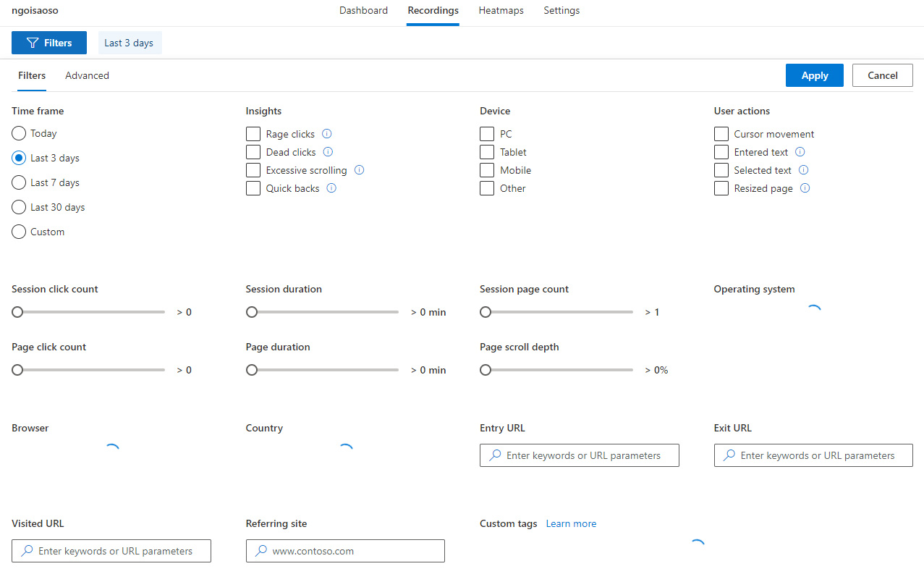Image resolution: width=924 pixels, height=582 pixels.
Task: Switch to the Heatmaps tab
Action: tap(501, 11)
